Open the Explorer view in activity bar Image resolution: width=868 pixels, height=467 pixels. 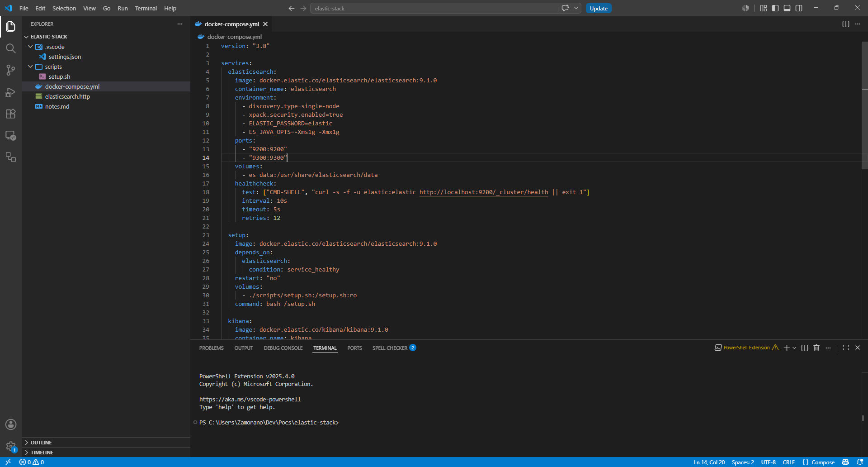(x=11, y=27)
